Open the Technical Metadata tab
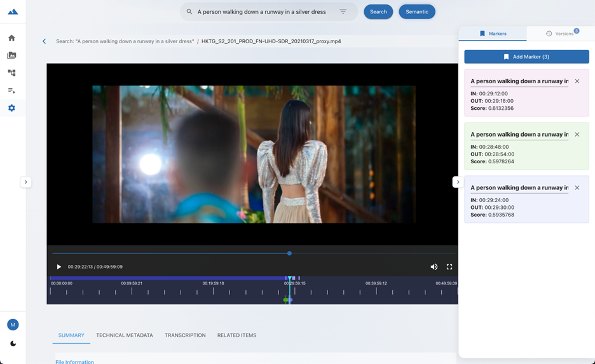 tap(125, 335)
